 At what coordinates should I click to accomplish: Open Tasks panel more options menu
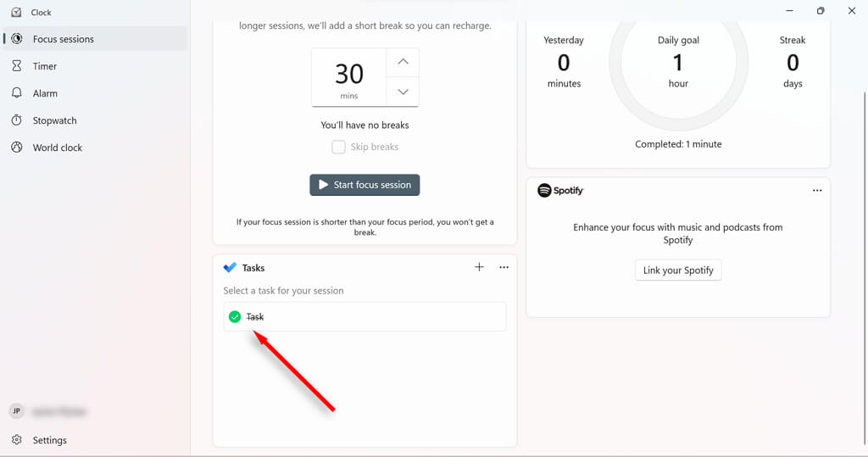coord(504,267)
